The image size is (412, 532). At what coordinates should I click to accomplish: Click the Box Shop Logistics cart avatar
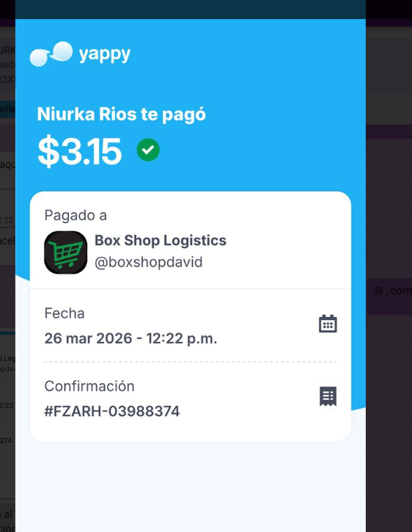point(66,252)
